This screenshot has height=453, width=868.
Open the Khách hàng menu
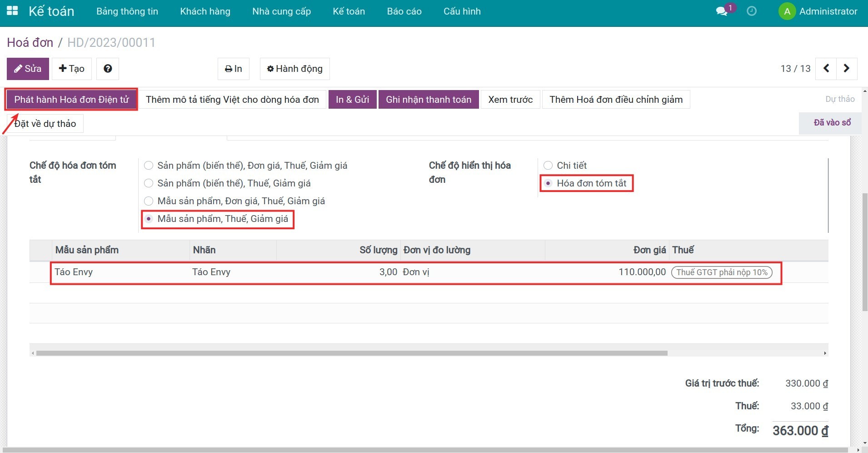pyautogui.click(x=205, y=11)
